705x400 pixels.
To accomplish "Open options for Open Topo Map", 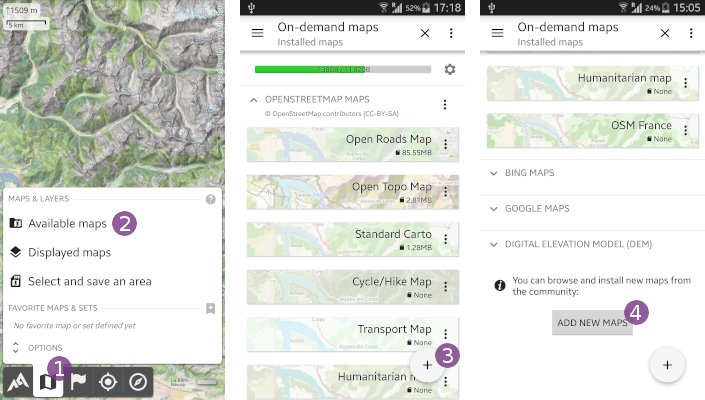I will 446,192.
